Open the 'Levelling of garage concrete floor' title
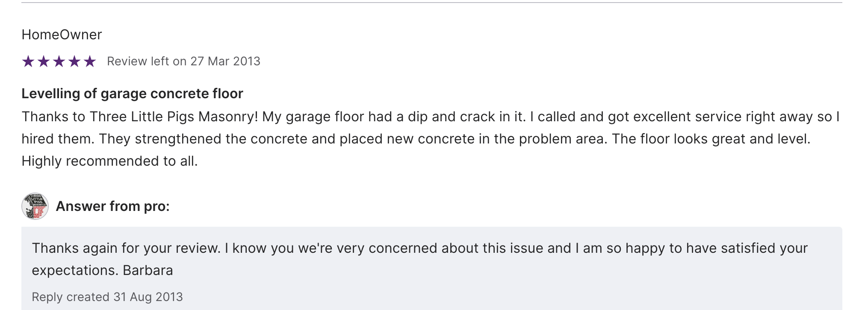The width and height of the screenshot is (868, 310). (132, 94)
